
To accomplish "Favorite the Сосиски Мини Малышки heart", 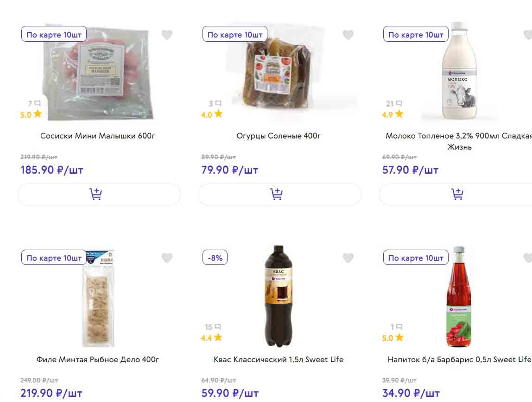I will point(167,35).
